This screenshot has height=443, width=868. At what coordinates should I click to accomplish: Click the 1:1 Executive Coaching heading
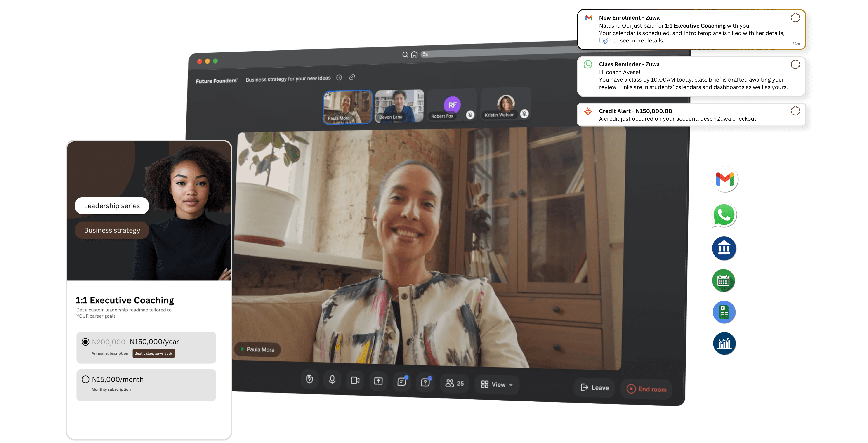click(125, 300)
